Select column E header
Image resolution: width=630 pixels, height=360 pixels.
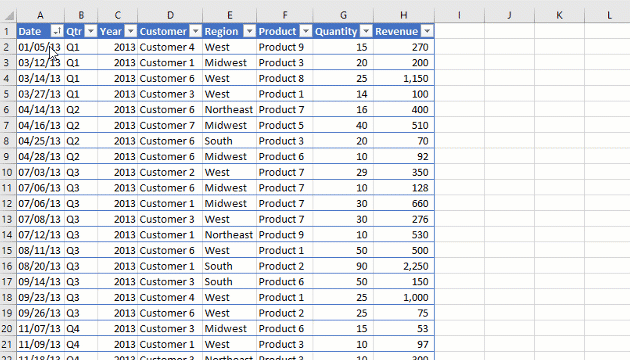tap(229, 15)
